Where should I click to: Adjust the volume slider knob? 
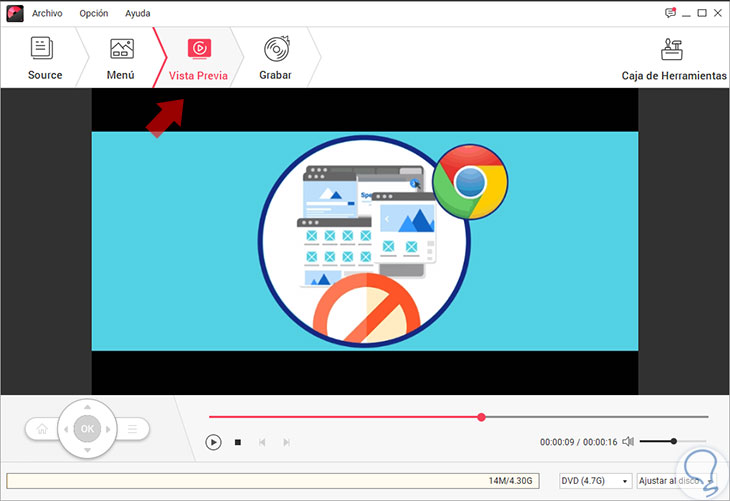pyautogui.click(x=674, y=441)
